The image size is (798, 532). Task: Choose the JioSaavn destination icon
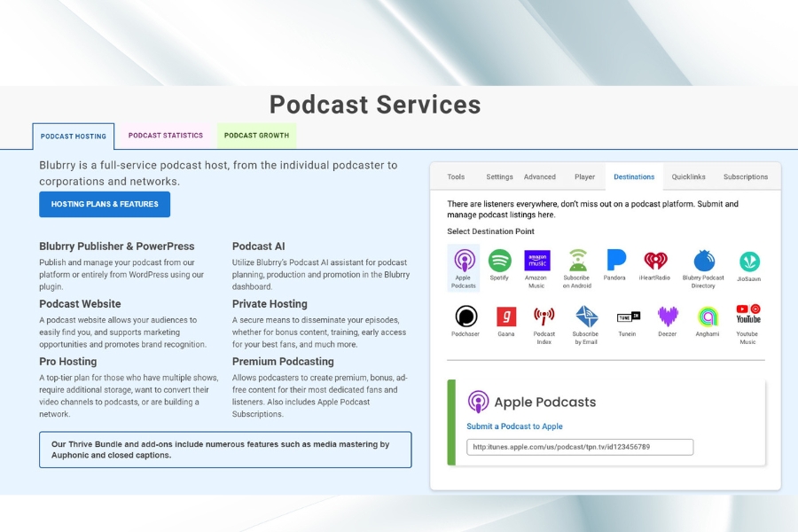749,262
